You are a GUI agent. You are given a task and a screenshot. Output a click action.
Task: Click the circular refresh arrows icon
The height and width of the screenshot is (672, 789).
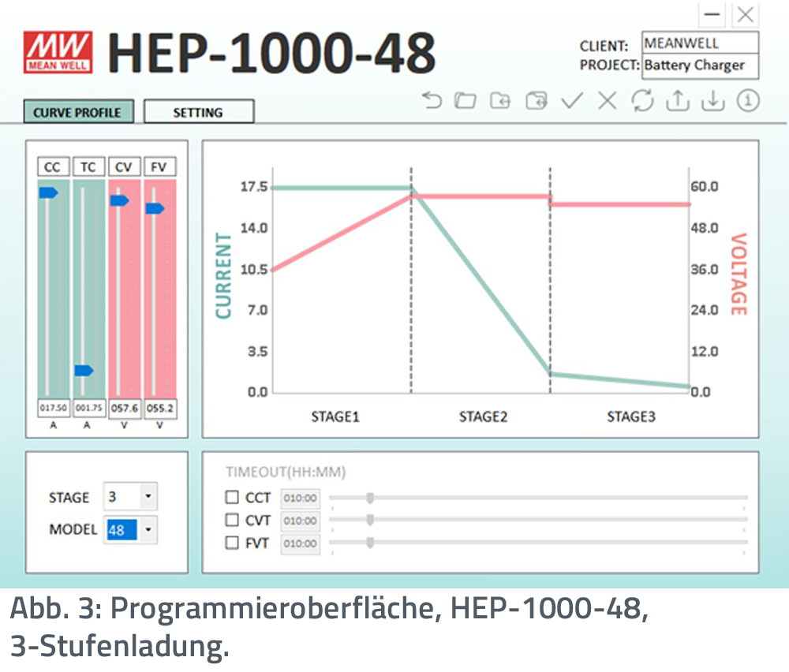[642, 101]
